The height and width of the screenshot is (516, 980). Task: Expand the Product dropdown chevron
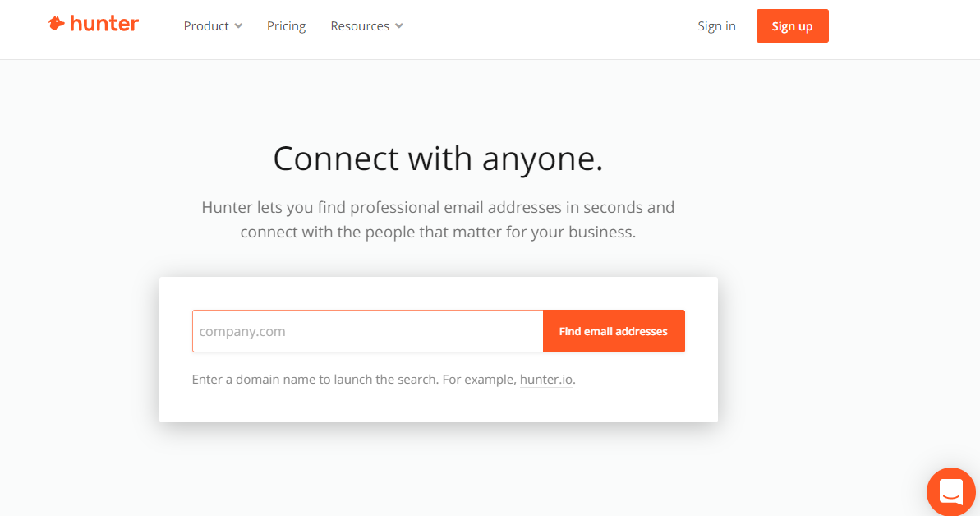(238, 26)
